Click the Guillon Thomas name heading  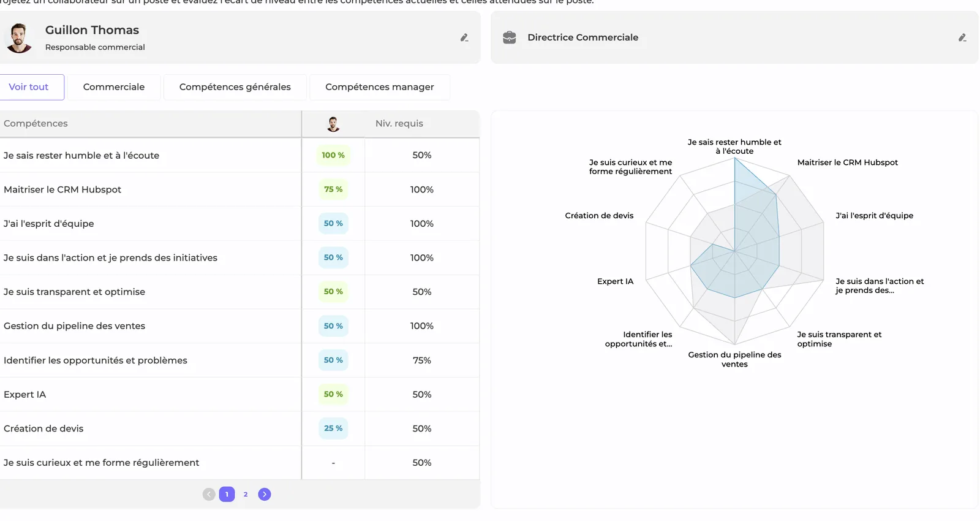92,30
